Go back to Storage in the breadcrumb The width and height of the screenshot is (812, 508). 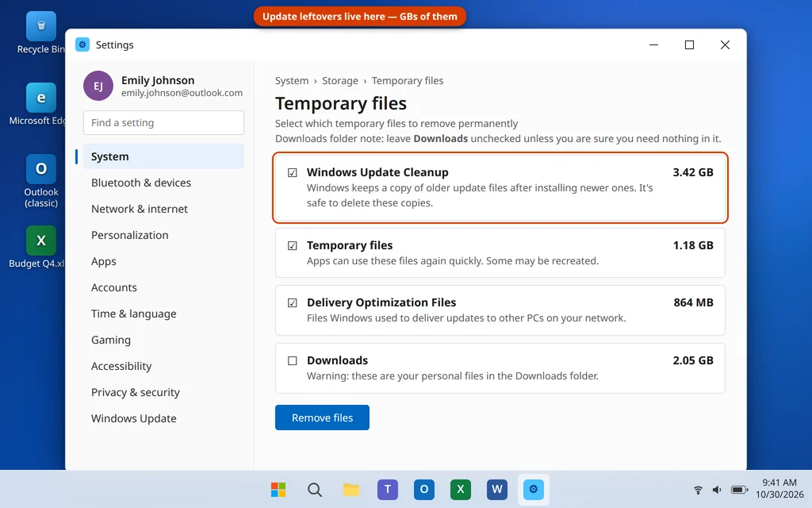pos(339,80)
